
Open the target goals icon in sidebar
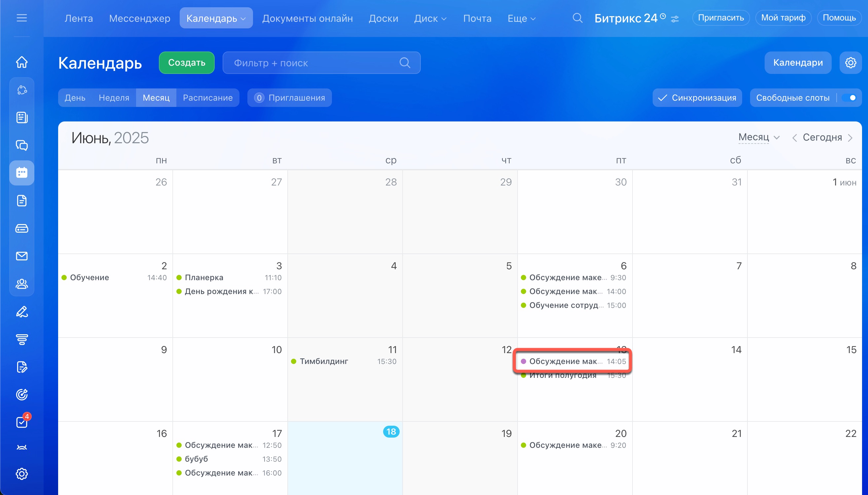pyautogui.click(x=22, y=395)
